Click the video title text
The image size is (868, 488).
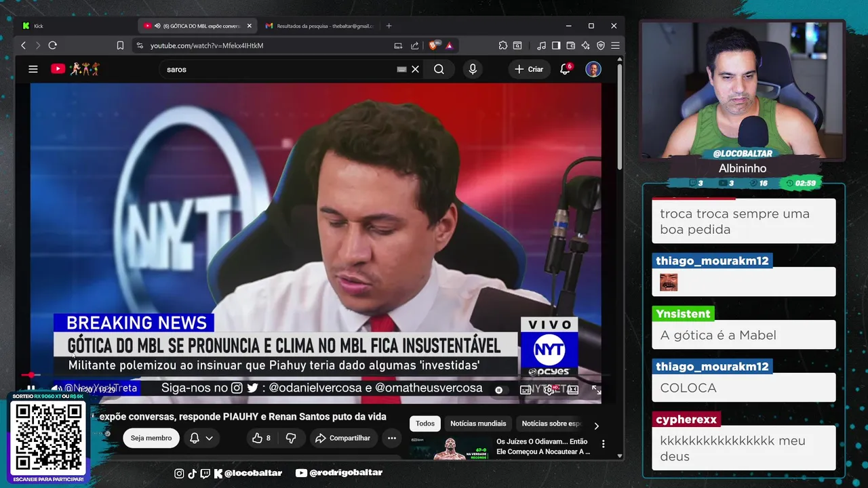(243, 416)
